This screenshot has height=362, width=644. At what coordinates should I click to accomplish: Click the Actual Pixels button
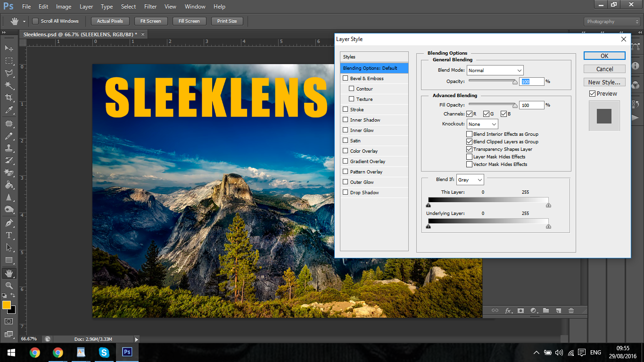point(110,21)
